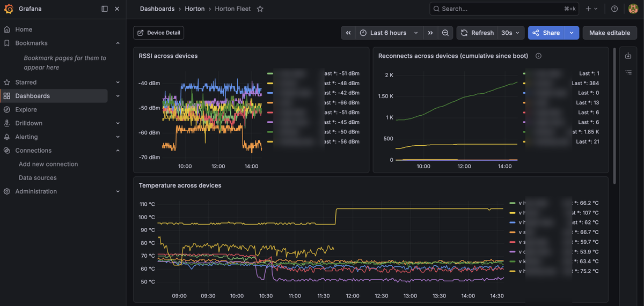Open the Last 6 hours time picker
Image resolution: width=644 pixels, height=306 pixels.
point(390,33)
